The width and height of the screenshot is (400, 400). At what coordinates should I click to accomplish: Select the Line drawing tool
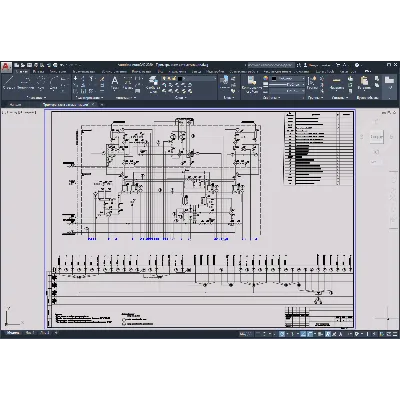coord(8,82)
